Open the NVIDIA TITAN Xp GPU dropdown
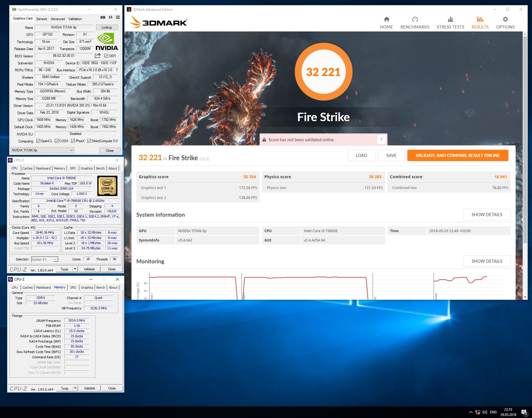 pos(42,150)
